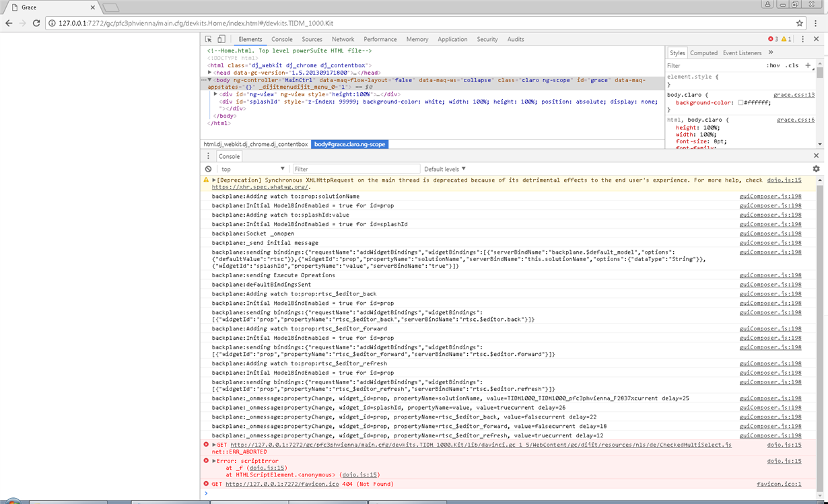Switch to the Network tab
This screenshot has width=828, height=504.
(343, 39)
